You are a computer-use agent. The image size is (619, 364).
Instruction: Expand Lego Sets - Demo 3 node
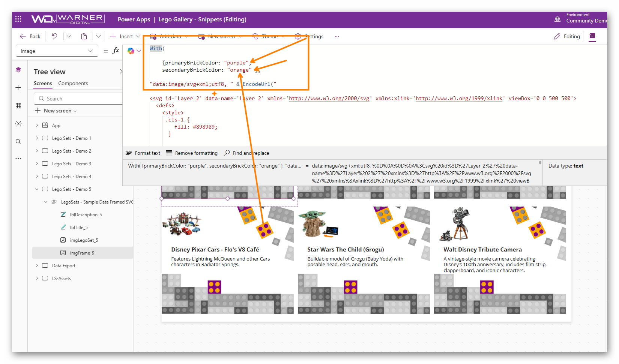tap(37, 163)
